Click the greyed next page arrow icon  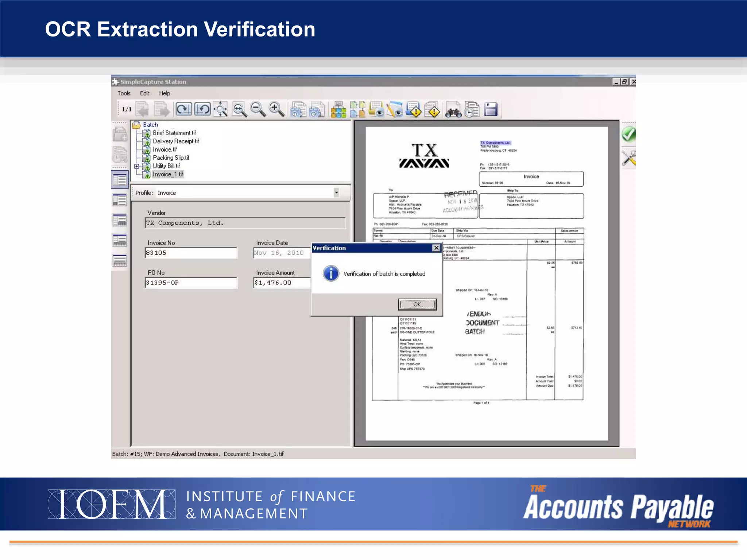click(x=162, y=109)
